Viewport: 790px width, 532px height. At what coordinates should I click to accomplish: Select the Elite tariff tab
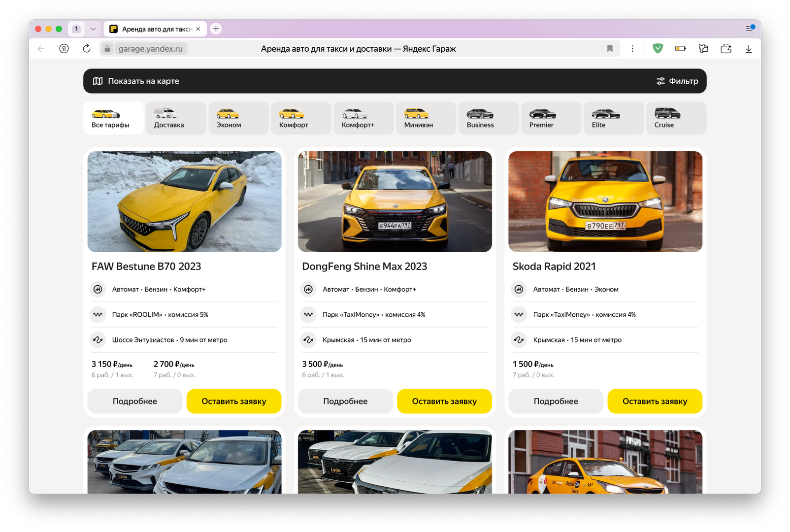coord(614,118)
